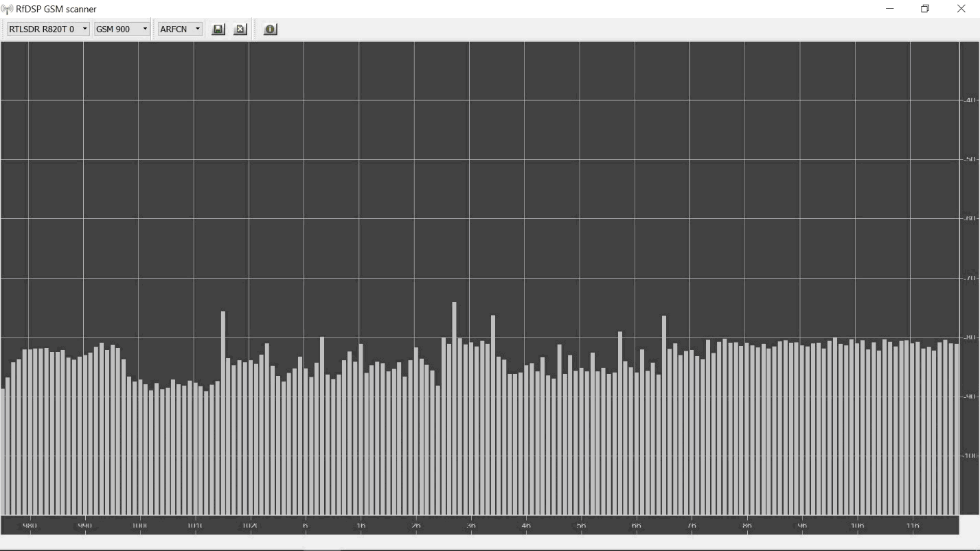This screenshot has height=551, width=980.
Task: Click the -70 level label on right axis
Action: 969,278
